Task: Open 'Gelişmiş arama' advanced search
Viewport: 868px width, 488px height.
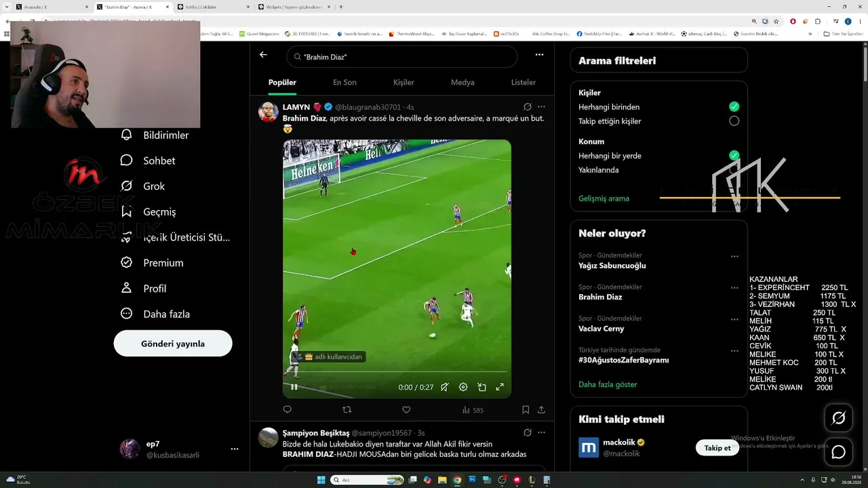Action: point(604,199)
